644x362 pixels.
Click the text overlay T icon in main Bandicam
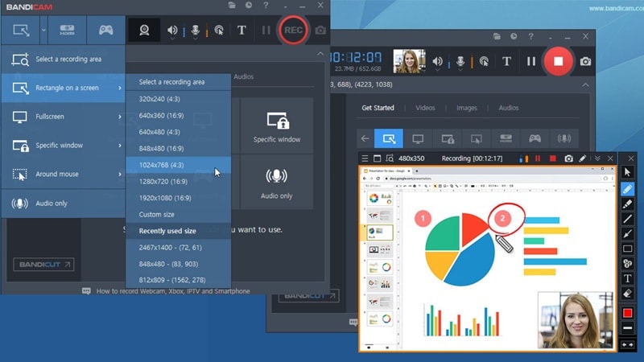point(242,30)
